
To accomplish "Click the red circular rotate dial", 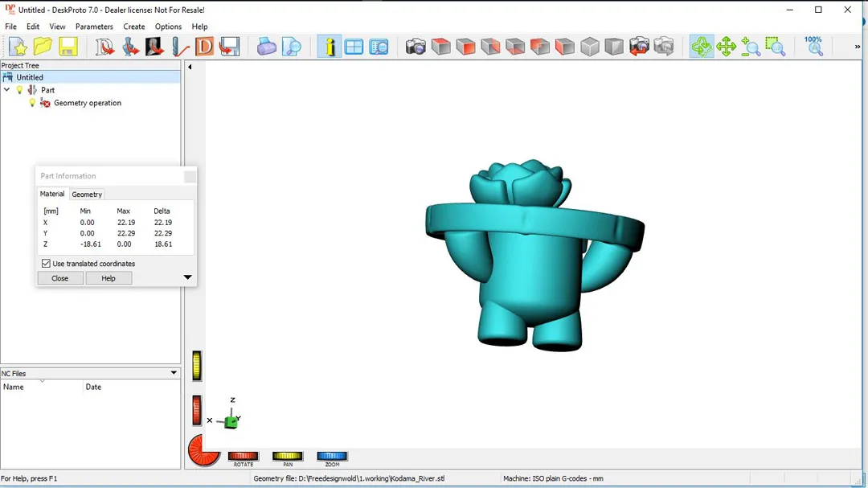I will click(x=203, y=450).
